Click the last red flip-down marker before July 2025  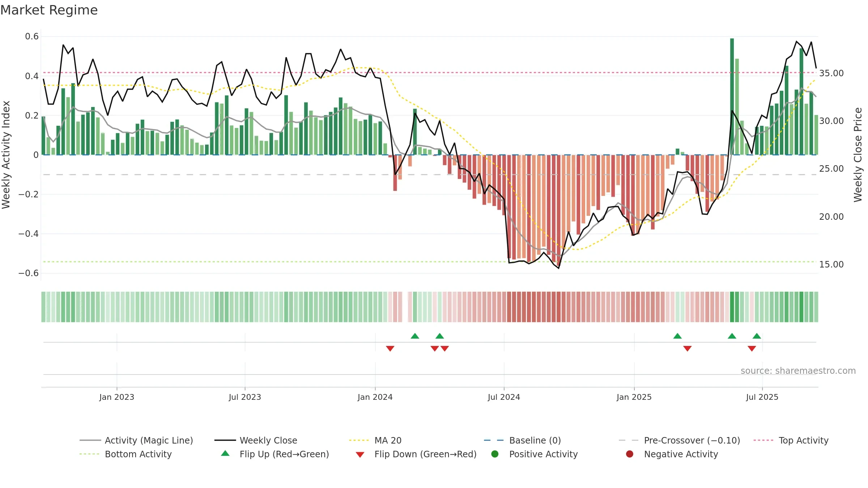[x=752, y=348]
